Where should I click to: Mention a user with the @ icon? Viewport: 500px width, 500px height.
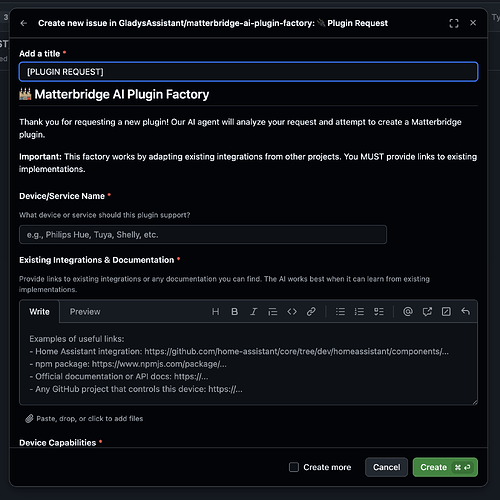[x=408, y=312]
